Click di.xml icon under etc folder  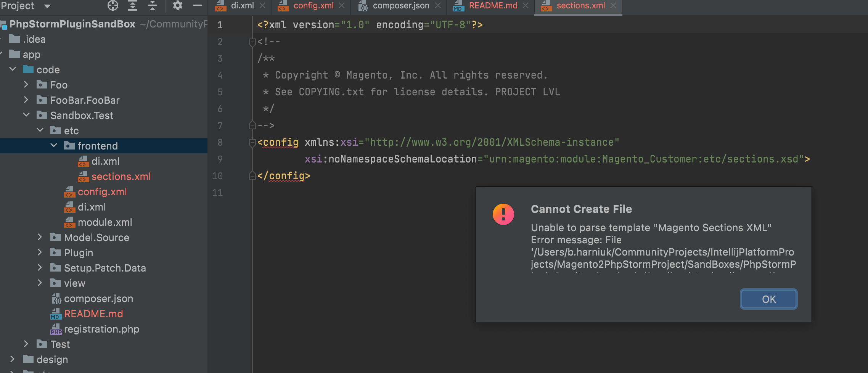[69, 207]
